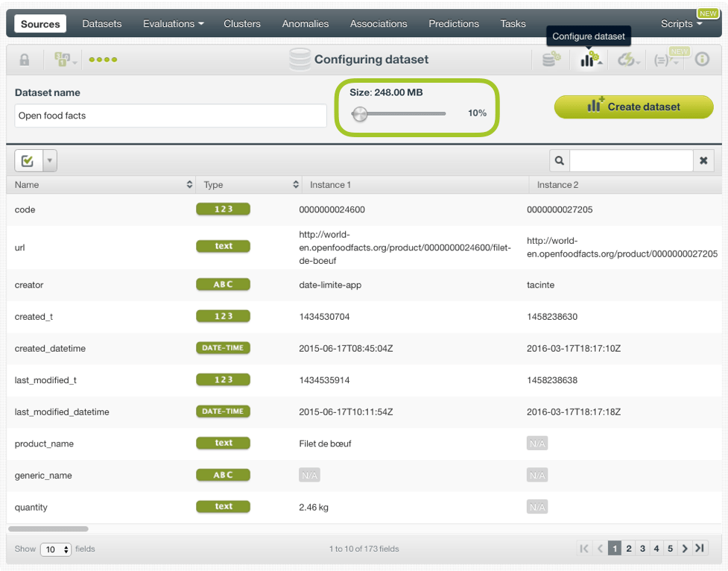Click in the Dataset name input field

point(171,116)
